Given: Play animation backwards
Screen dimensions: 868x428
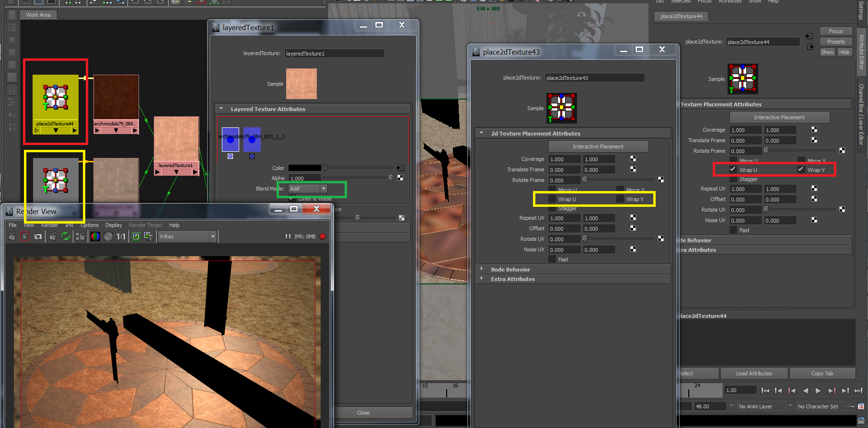Looking at the screenshot, I should (805, 391).
